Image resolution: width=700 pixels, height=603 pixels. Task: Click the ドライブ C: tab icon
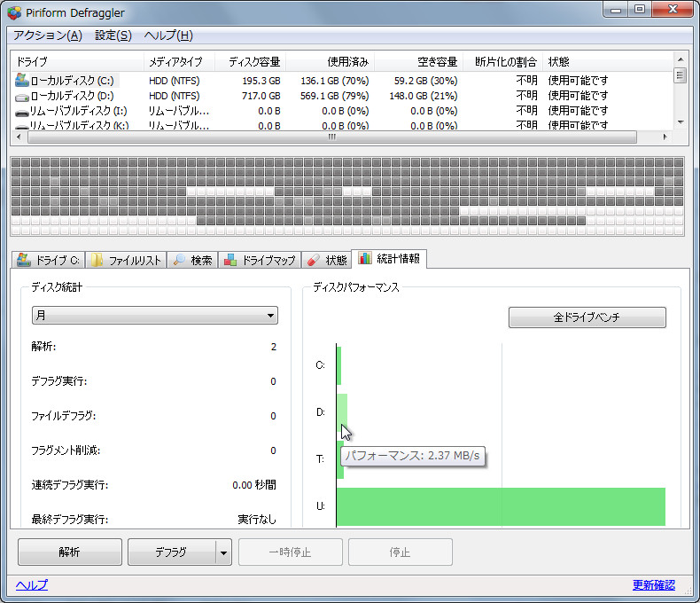[x=24, y=260]
